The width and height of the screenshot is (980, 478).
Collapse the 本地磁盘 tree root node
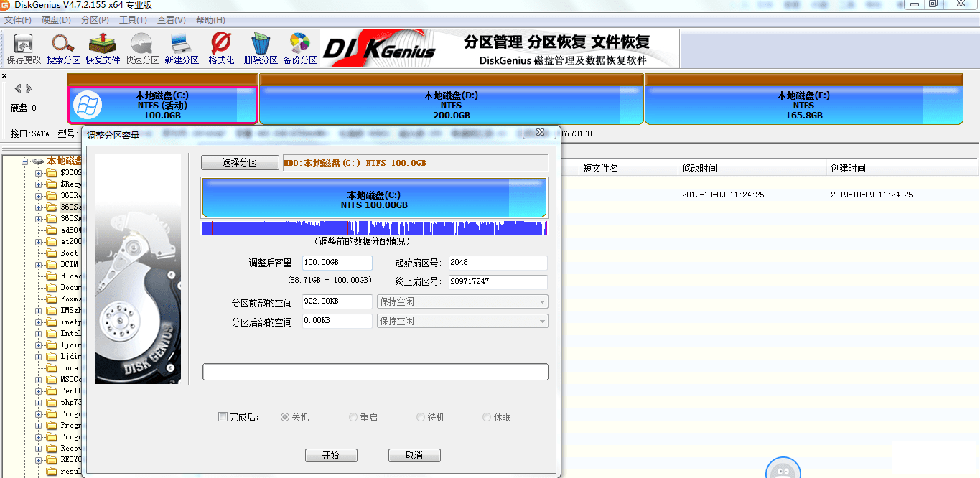point(27,161)
